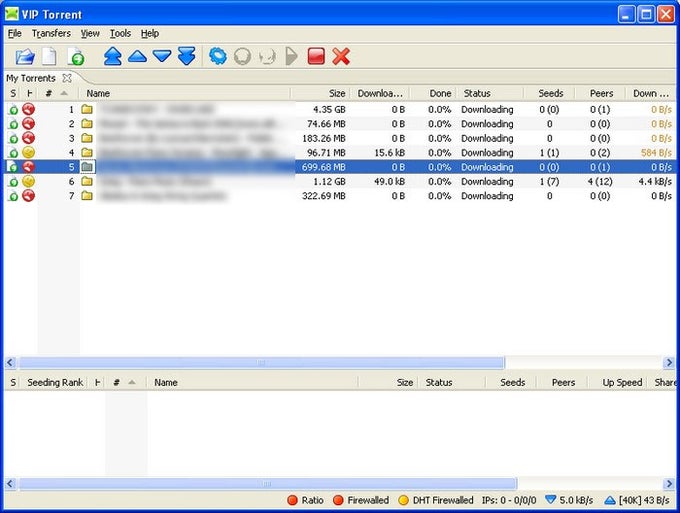This screenshot has width=680, height=513.
Task: Click the gray headset-shaped toolbar icon
Action: 267,56
